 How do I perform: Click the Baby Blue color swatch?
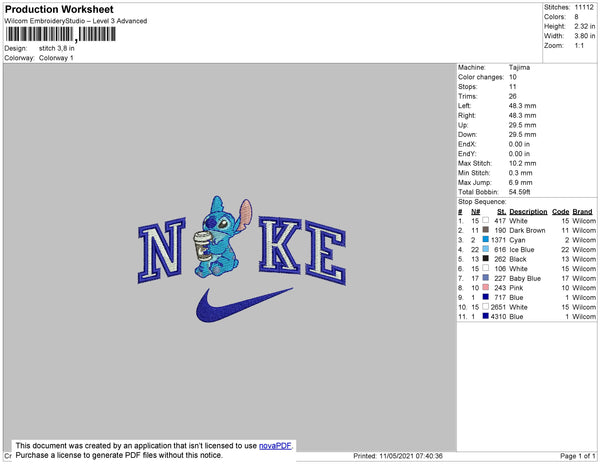coord(486,278)
